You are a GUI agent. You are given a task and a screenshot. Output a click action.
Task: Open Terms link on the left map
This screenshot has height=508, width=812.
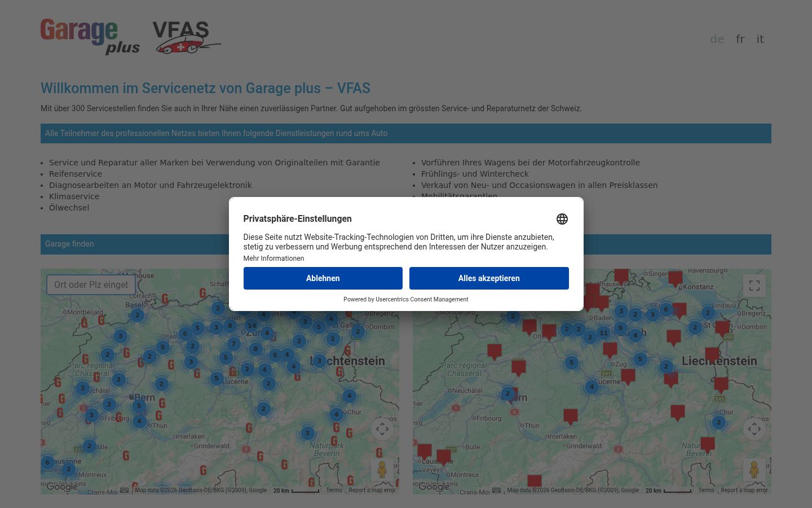[334, 490]
